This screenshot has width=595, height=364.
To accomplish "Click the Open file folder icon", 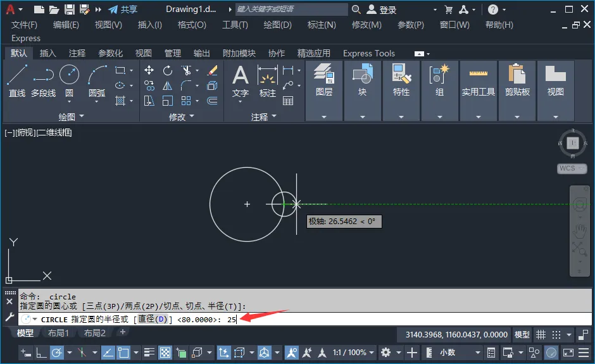I will [x=54, y=9].
